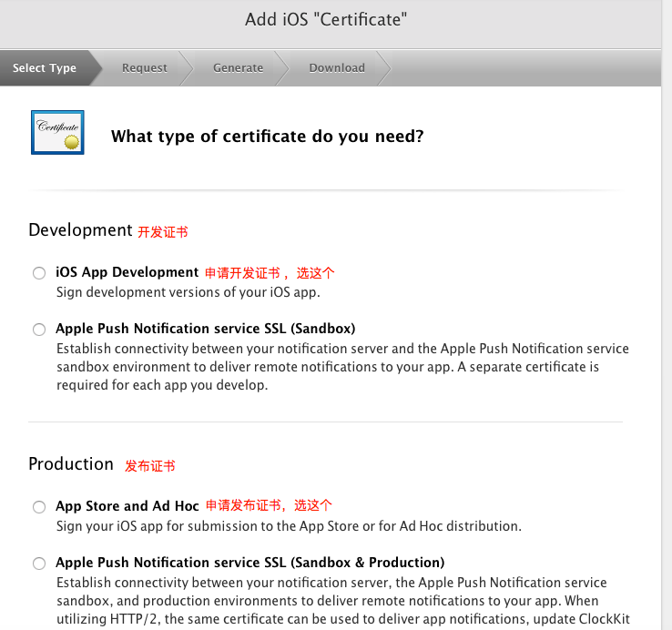
Task: Open the Generate step
Action: (238, 68)
